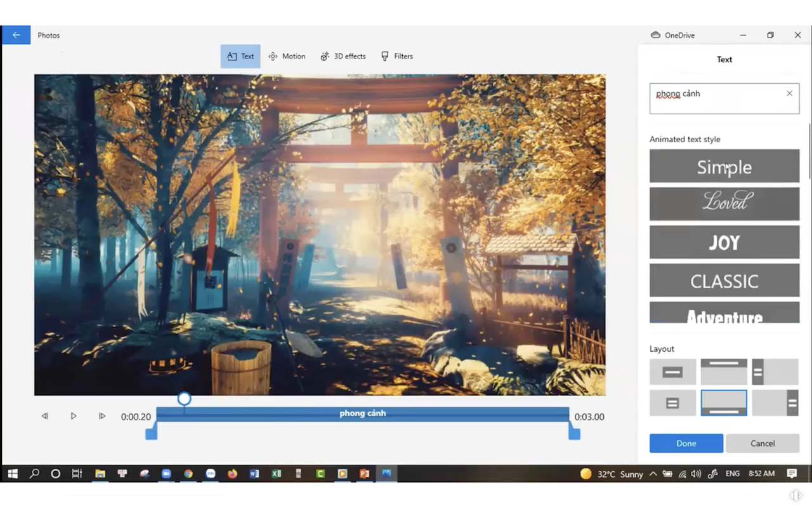Open Microsoft Word from the taskbar
812x508 pixels.
[x=254, y=474]
